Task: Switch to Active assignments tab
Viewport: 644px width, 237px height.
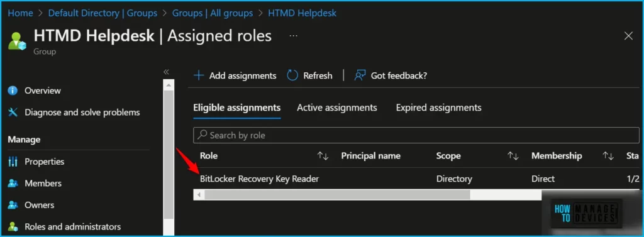Action: point(337,107)
